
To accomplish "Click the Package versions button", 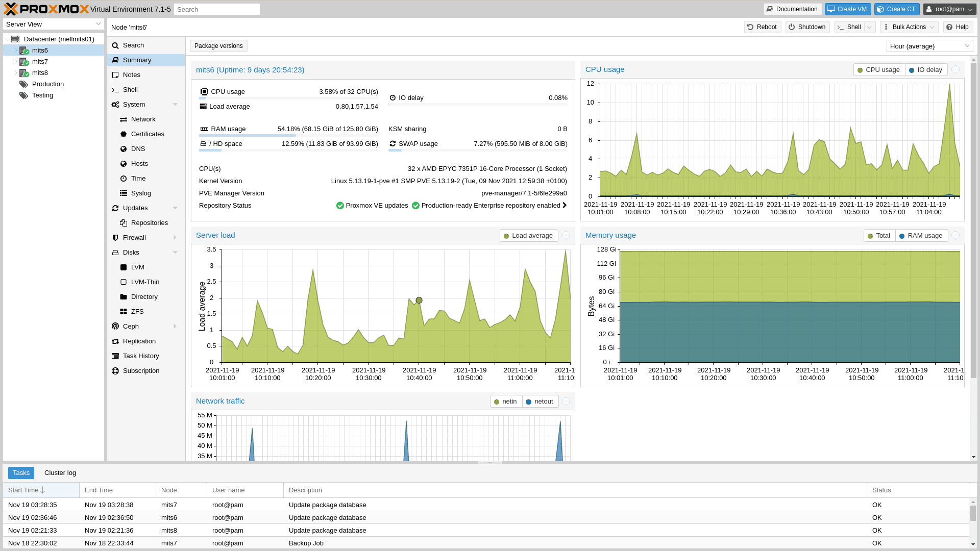I will [218, 46].
